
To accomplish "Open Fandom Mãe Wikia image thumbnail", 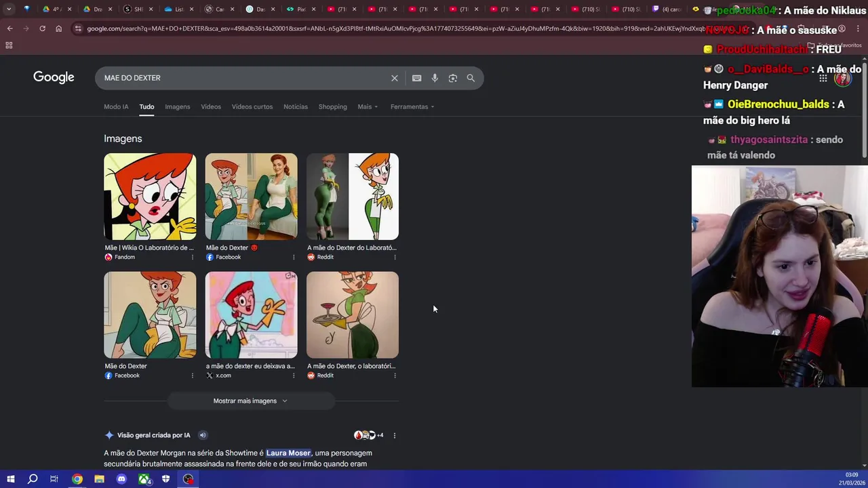I will pos(150,197).
